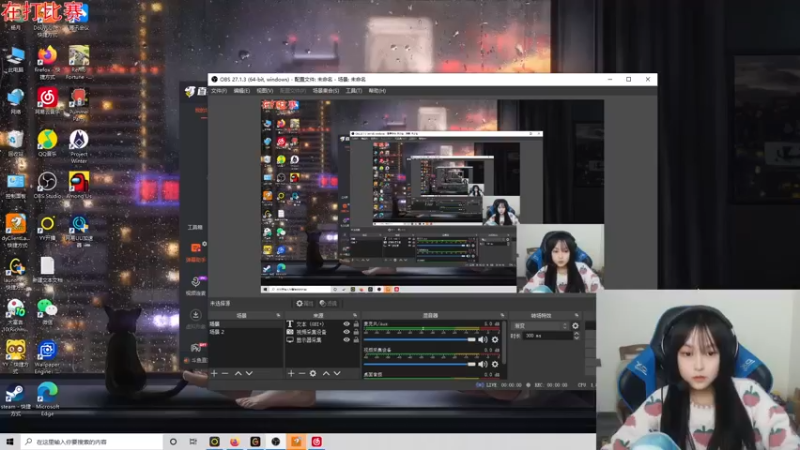Open Among Us desktop shortcut
This screenshot has height=450, width=800.
(79, 185)
